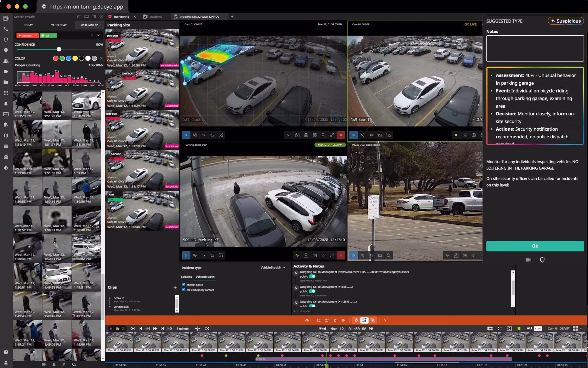Open the phone calls icon in left sidebar
Viewport: 588px width, 368px height.
click(x=6, y=29)
